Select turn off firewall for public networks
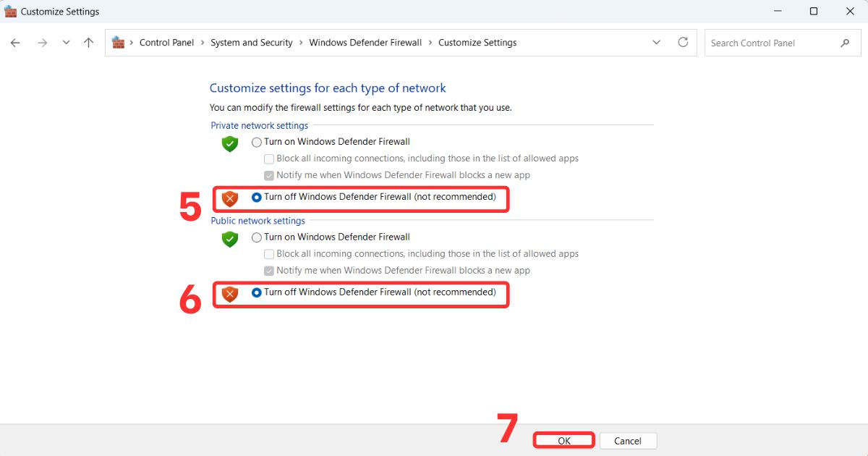This screenshot has height=456, width=868. pyautogui.click(x=257, y=292)
